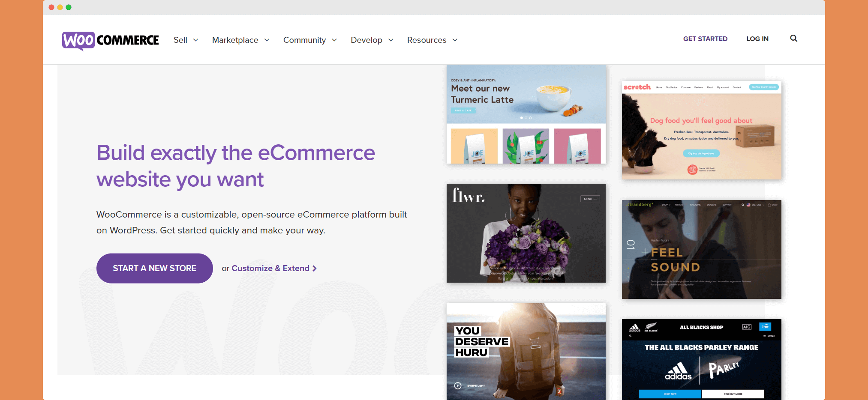Click the MENU hamburger on flwr thumbnail
This screenshot has width=868, height=400.
click(590, 199)
